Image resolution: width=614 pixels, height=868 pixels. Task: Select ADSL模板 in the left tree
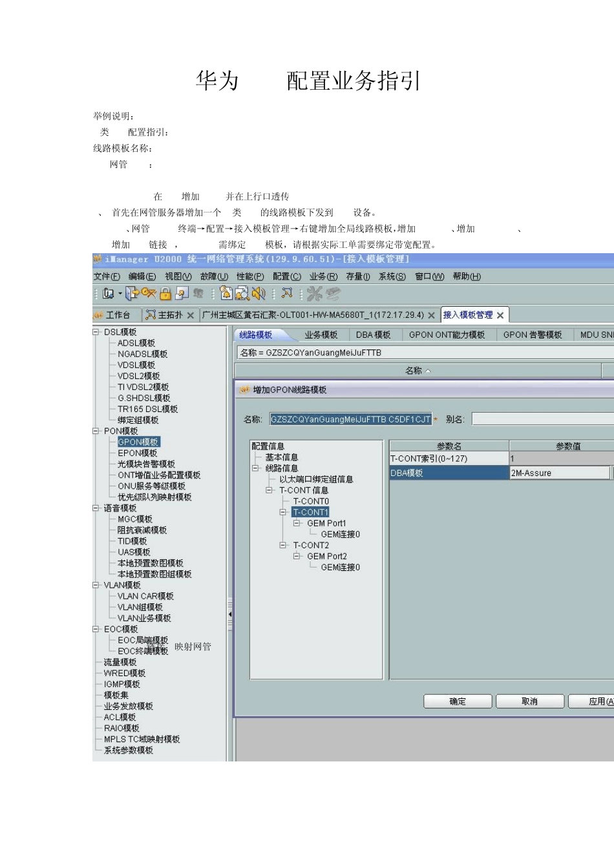coord(136,343)
